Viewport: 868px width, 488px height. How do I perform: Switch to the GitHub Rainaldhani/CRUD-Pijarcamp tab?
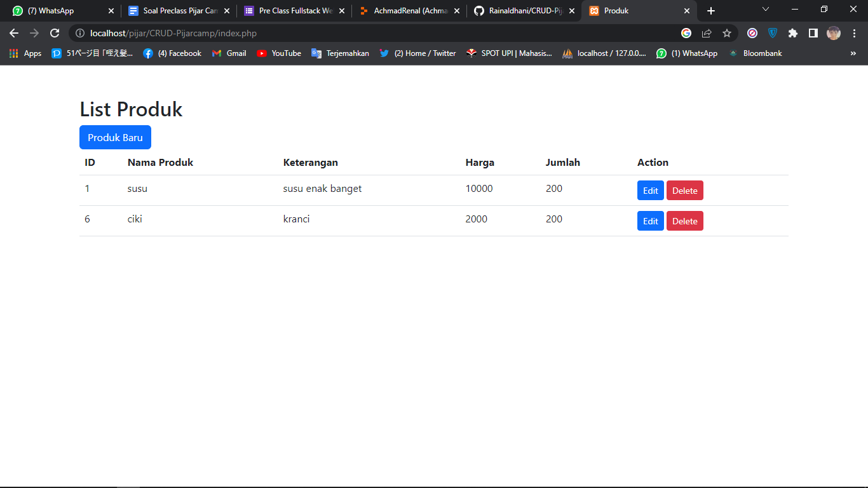(x=524, y=10)
